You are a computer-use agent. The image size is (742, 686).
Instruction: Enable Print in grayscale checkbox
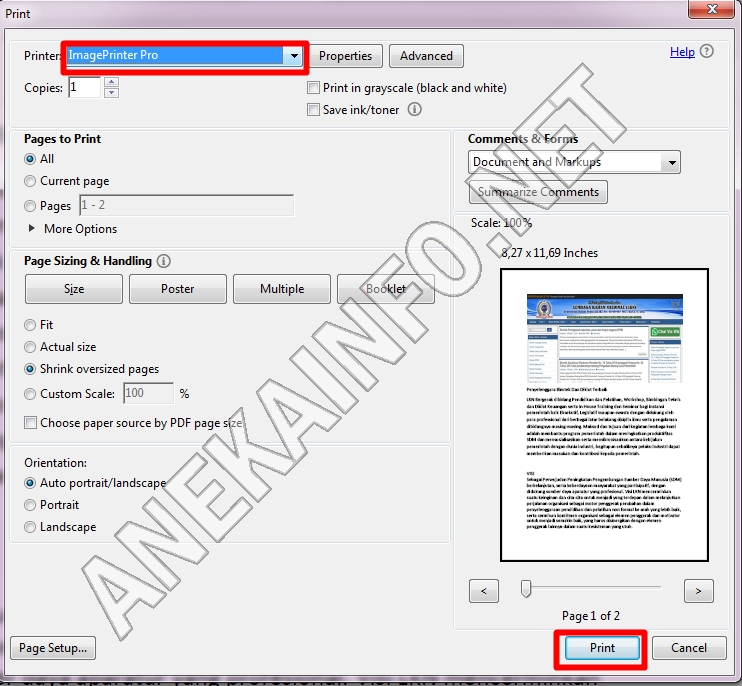pos(313,88)
